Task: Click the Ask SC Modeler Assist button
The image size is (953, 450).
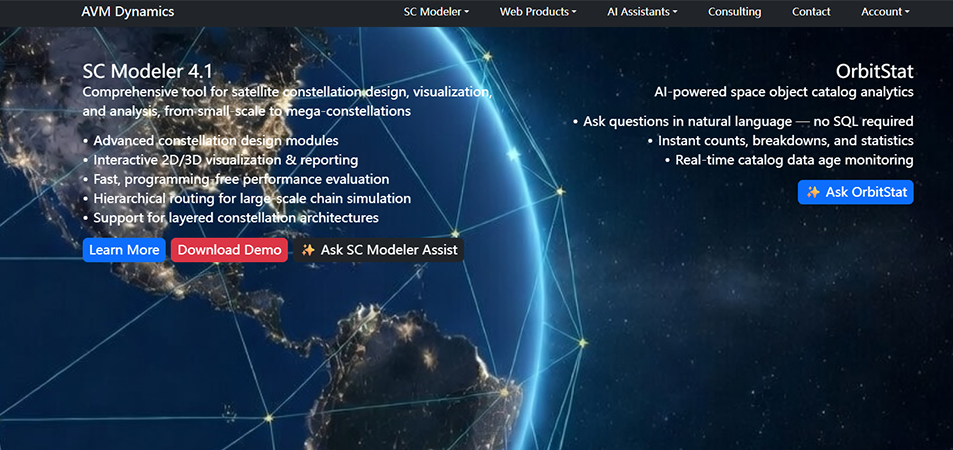Action: [379, 250]
